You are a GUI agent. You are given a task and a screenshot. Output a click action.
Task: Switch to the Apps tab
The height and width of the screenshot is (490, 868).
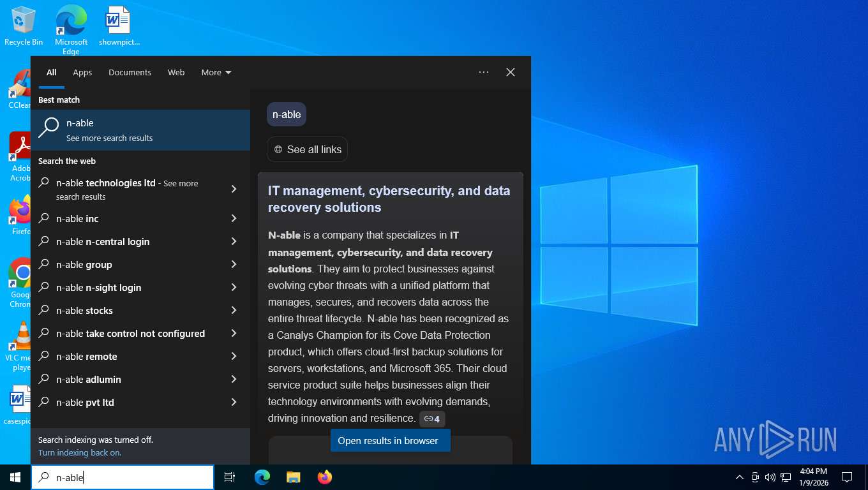(82, 73)
